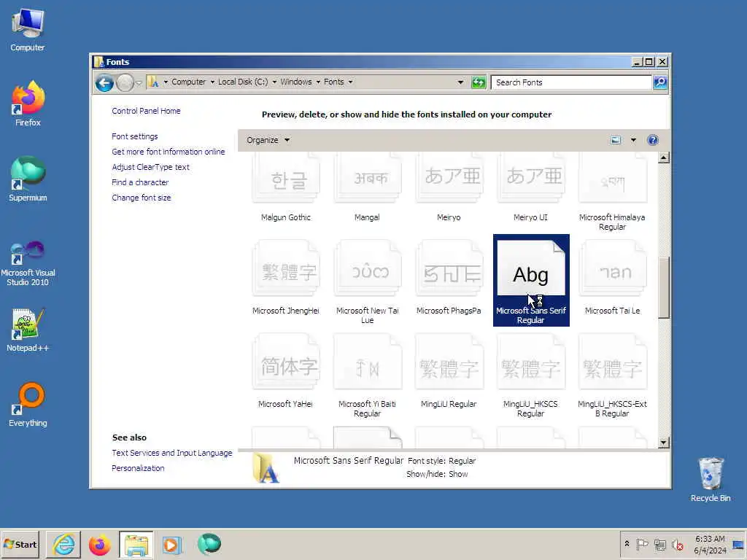Open the Organize dropdown menu
The width and height of the screenshot is (747, 560).
[x=268, y=140]
